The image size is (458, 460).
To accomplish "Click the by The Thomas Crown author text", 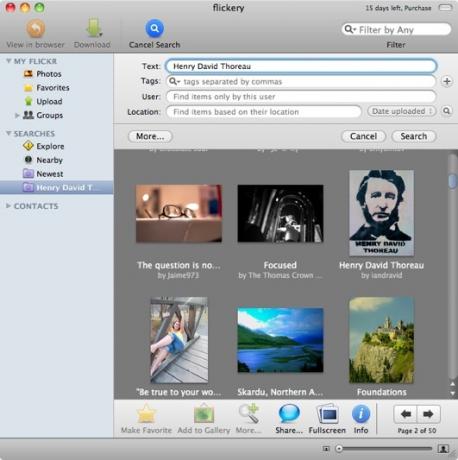I will pos(280,276).
